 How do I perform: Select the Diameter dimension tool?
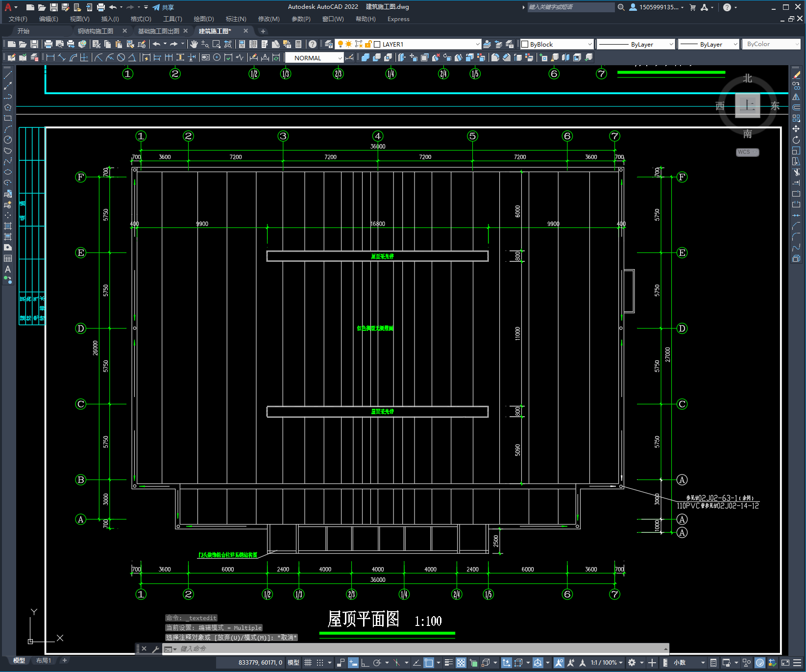pyautogui.click(x=121, y=58)
